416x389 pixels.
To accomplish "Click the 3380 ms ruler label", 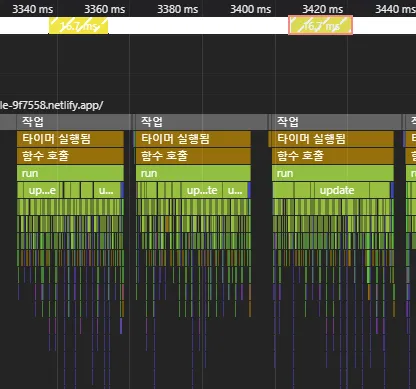I will click(178, 9).
